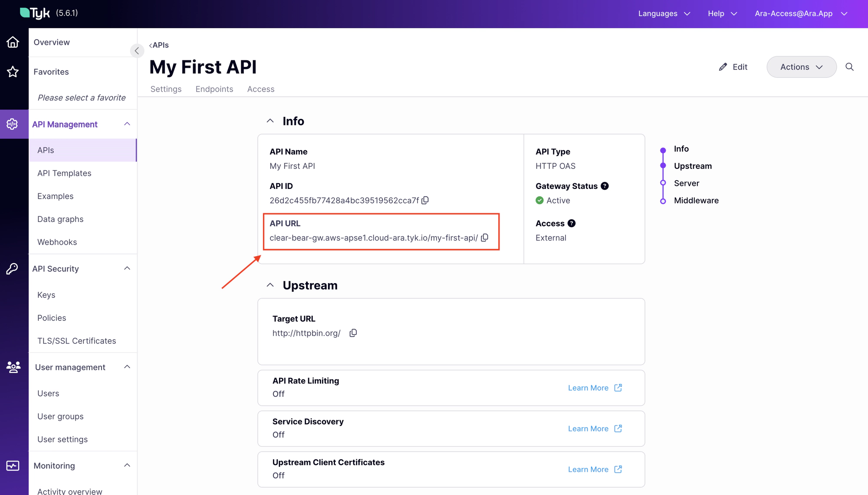The height and width of the screenshot is (495, 868).
Task: Switch to the Access tab
Action: click(261, 89)
